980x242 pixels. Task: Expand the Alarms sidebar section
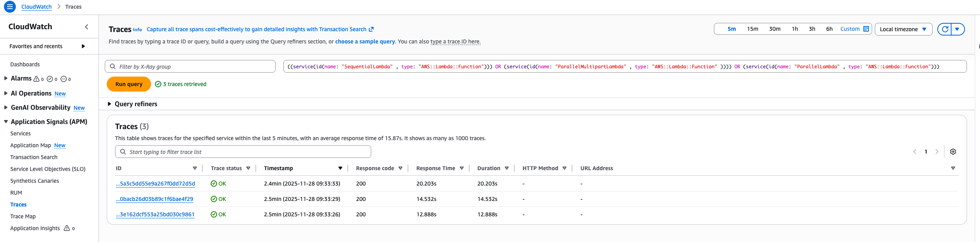6,79
